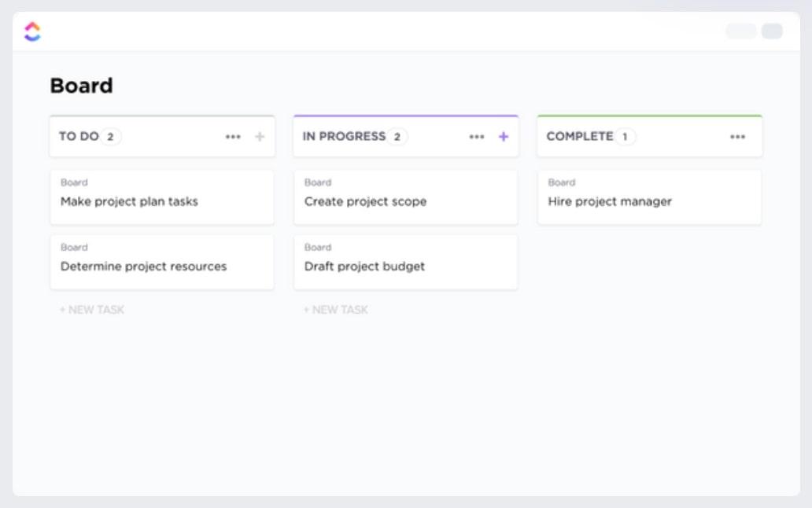The width and height of the screenshot is (812, 508).
Task: Click the In Progress task count badge
Action: [397, 137]
